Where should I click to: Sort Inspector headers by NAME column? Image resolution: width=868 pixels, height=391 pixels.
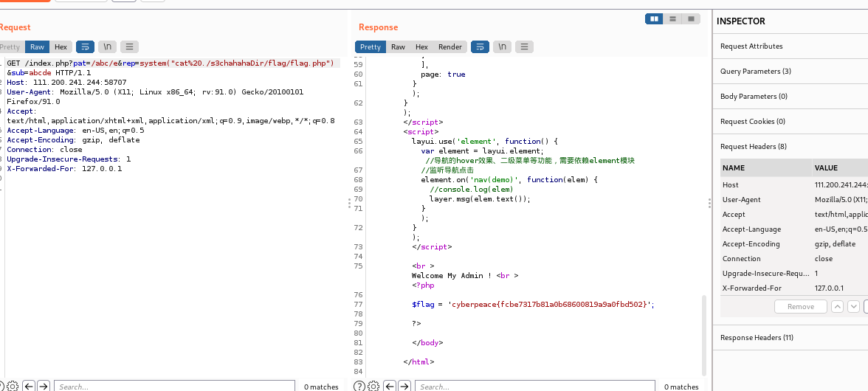766,167
